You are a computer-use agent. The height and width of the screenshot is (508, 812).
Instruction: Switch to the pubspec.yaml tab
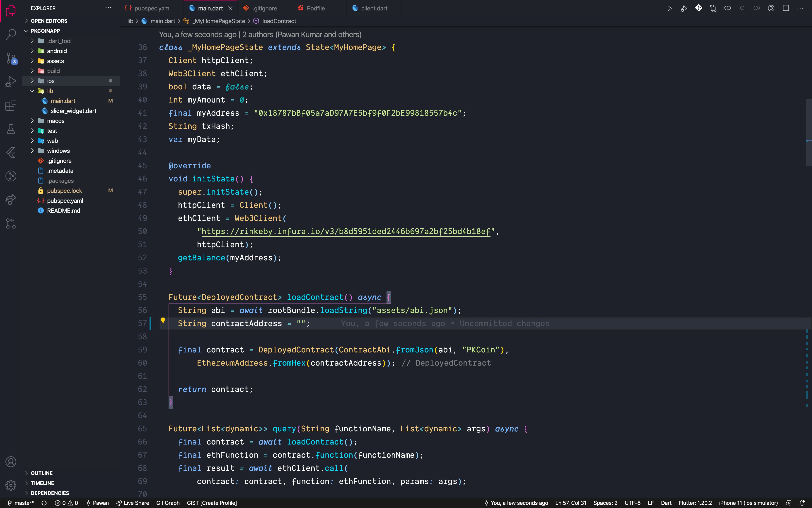click(x=152, y=8)
